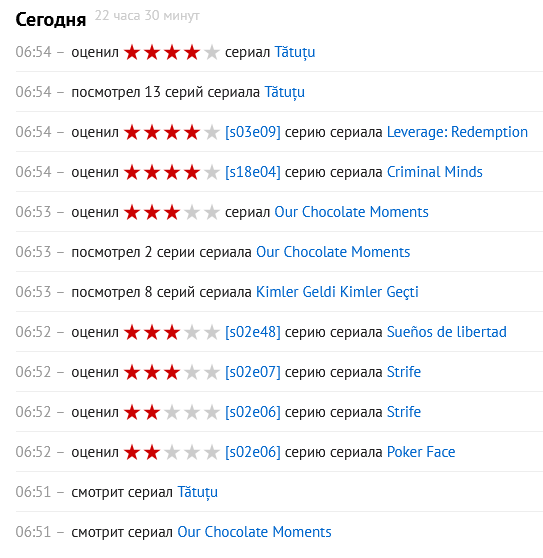Click the fifth grey star in the Leverage: Redemption row
The height and width of the screenshot is (558, 543).
(212, 133)
